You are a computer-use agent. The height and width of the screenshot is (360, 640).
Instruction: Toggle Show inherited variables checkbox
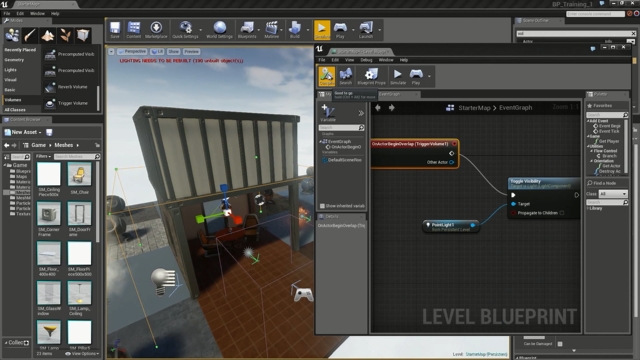pyautogui.click(x=322, y=206)
